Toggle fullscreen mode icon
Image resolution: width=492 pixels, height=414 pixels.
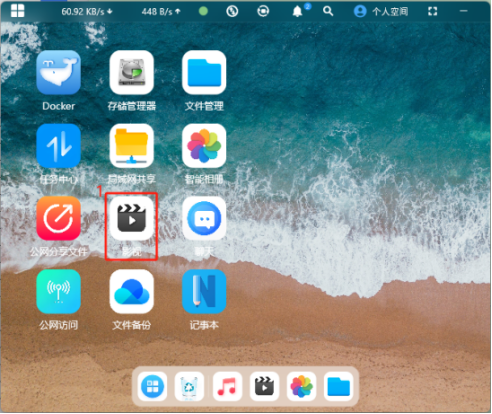pos(432,11)
